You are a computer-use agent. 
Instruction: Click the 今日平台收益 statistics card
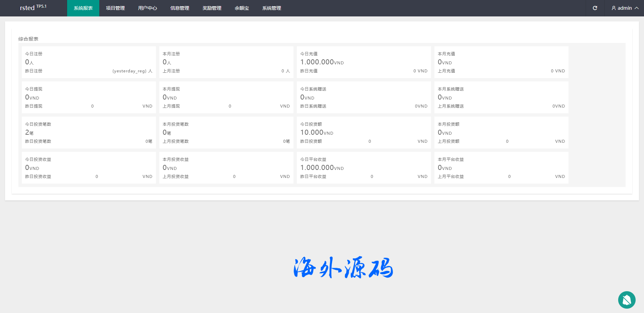click(x=364, y=168)
